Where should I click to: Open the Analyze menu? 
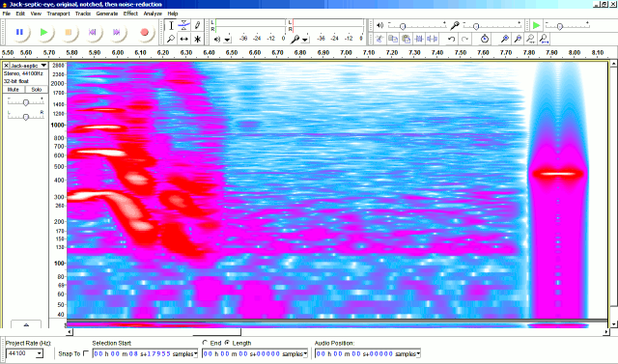tap(153, 14)
